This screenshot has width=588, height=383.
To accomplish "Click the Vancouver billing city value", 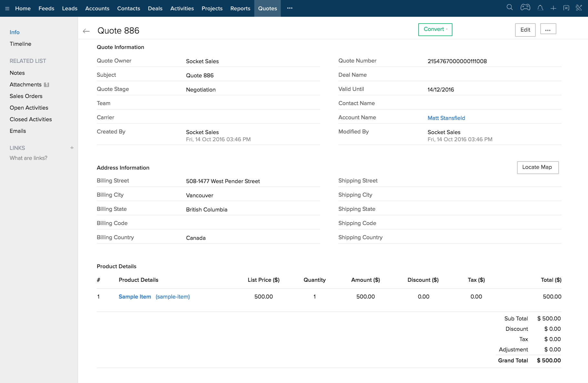I will click(x=199, y=195).
